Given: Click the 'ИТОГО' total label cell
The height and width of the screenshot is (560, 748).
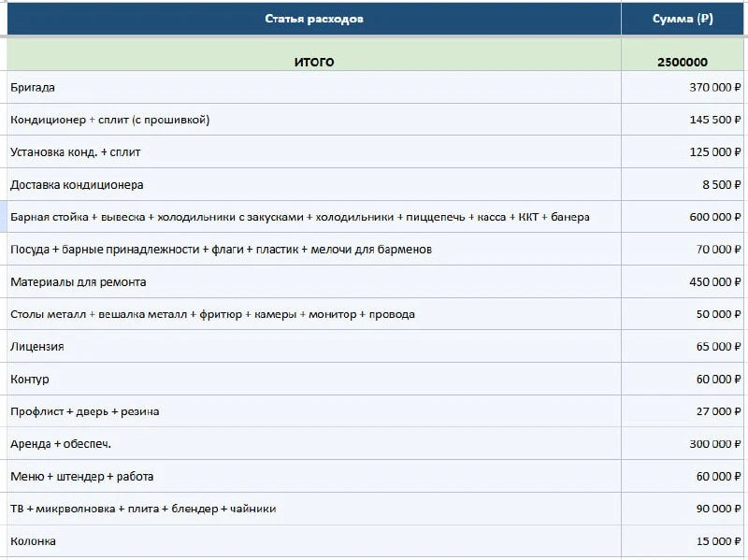Looking at the screenshot, I should click(x=314, y=54).
